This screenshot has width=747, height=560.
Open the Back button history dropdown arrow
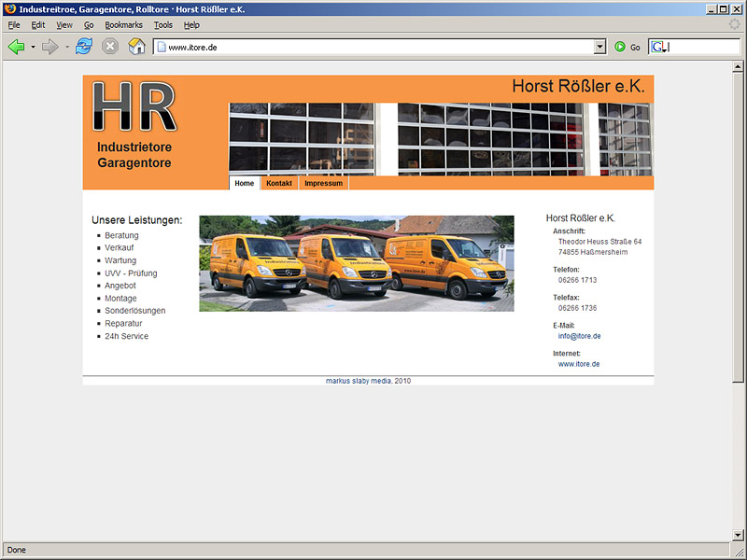[x=33, y=47]
